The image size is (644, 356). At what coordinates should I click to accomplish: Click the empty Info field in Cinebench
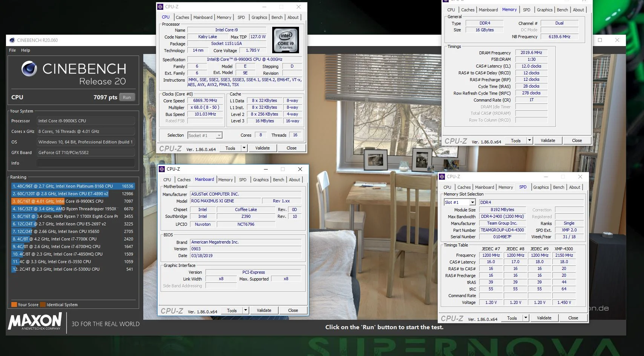(86, 163)
